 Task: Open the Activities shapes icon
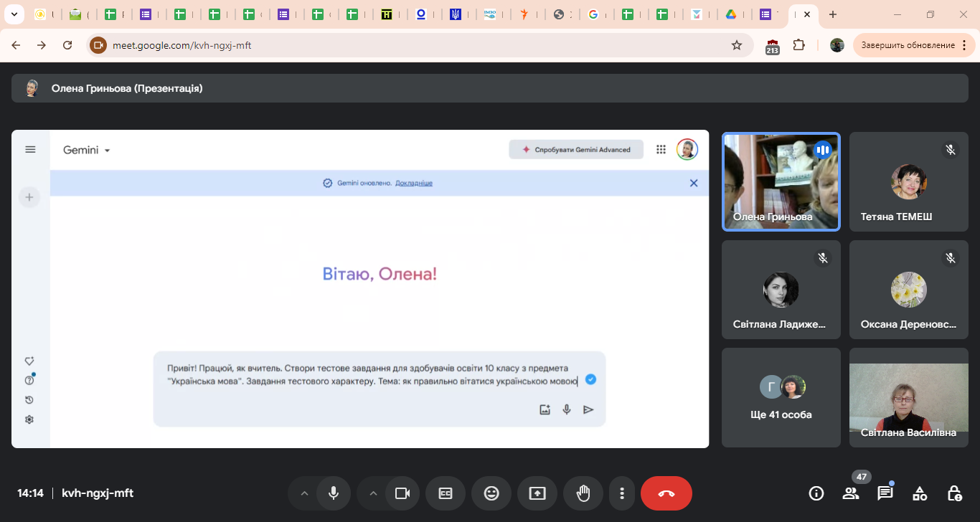920,493
